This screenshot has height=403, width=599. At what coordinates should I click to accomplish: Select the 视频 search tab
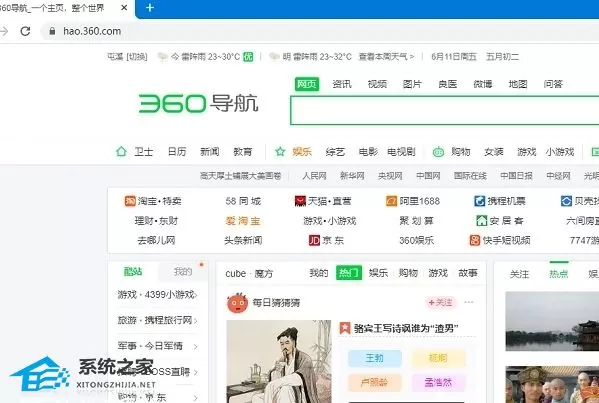click(x=377, y=84)
